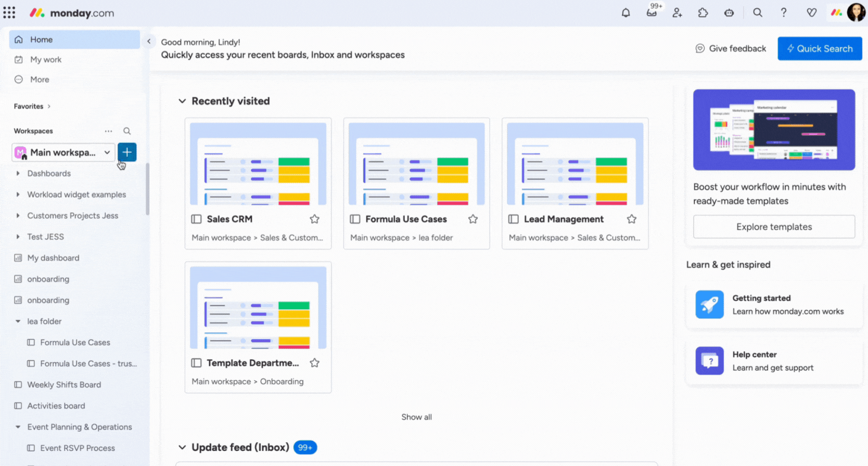
Task: Click board icon on Sales CRM card
Action: pos(196,219)
